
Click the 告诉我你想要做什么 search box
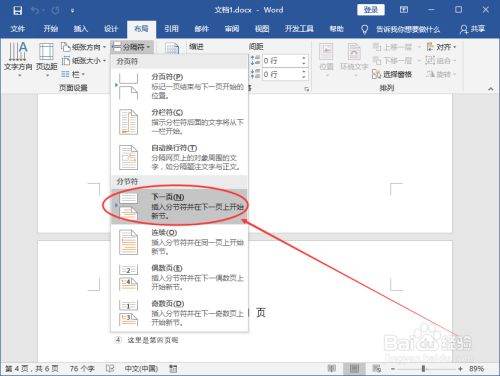click(408, 30)
